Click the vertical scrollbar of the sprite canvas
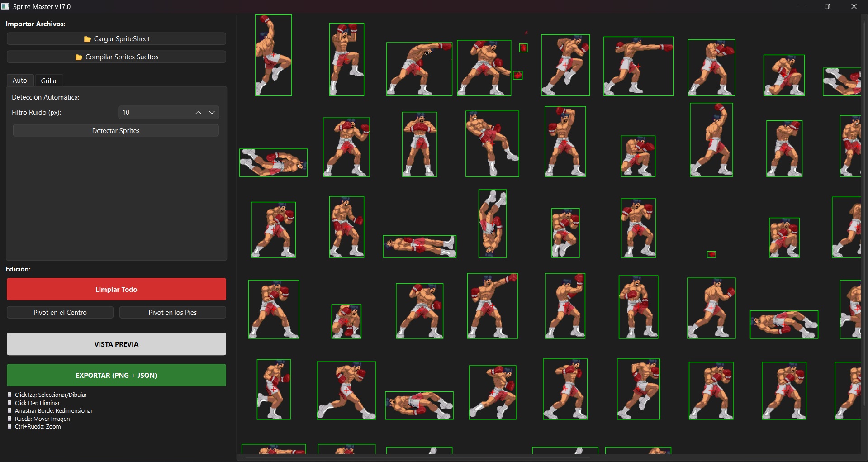 (x=864, y=213)
